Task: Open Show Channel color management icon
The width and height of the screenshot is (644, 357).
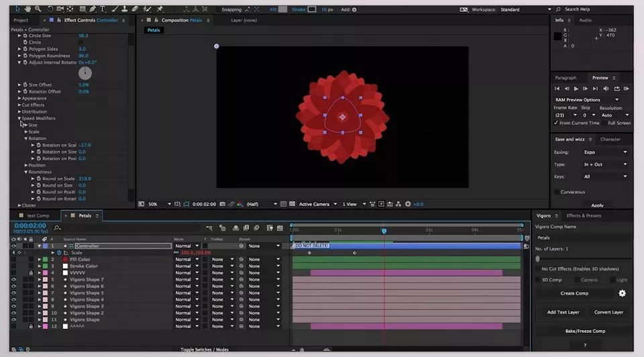Action: point(240,204)
